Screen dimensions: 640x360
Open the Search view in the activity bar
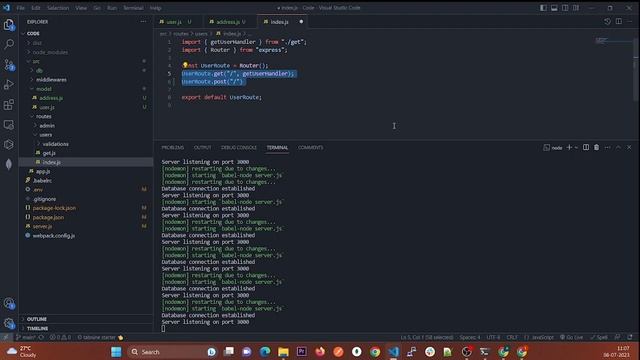pyautogui.click(x=9, y=44)
